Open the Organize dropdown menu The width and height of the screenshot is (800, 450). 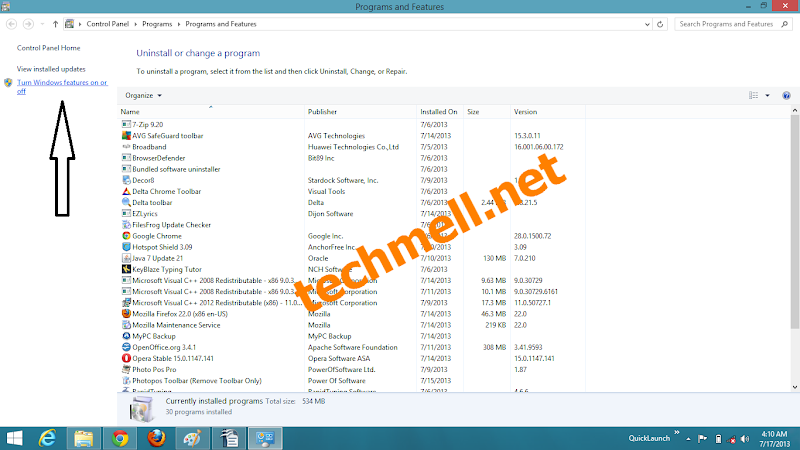pos(143,95)
